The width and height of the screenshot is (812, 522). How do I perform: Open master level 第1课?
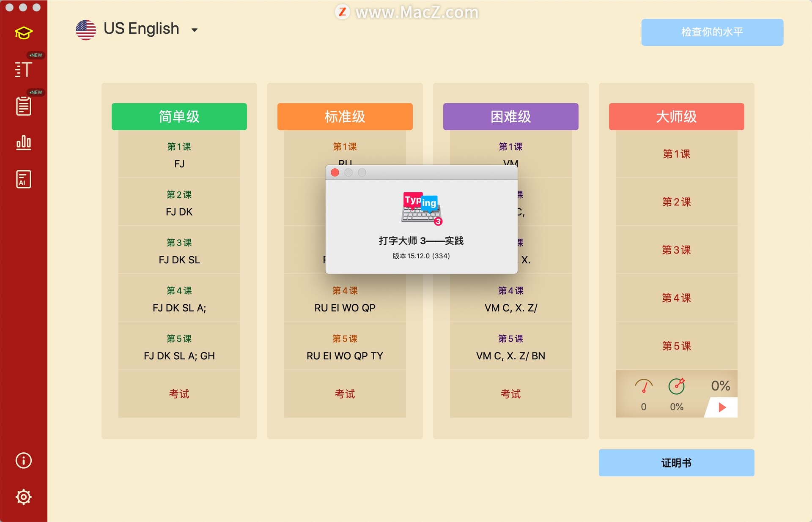(677, 154)
